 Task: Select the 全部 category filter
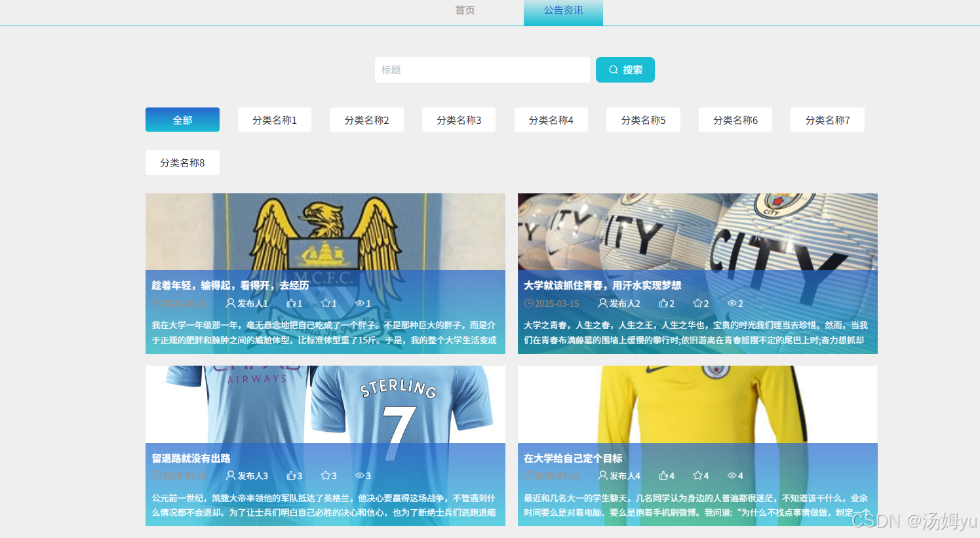tap(182, 120)
